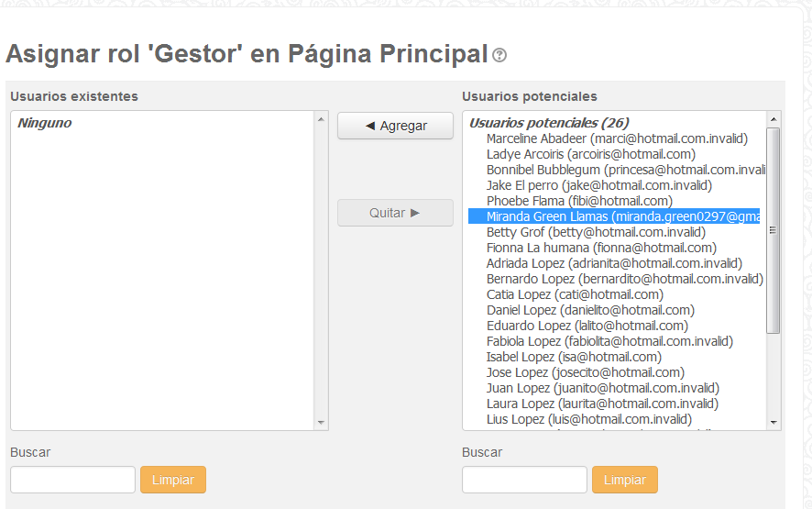
Task: Click the up arrow of the potential users scrollbar
Action: coord(774,120)
